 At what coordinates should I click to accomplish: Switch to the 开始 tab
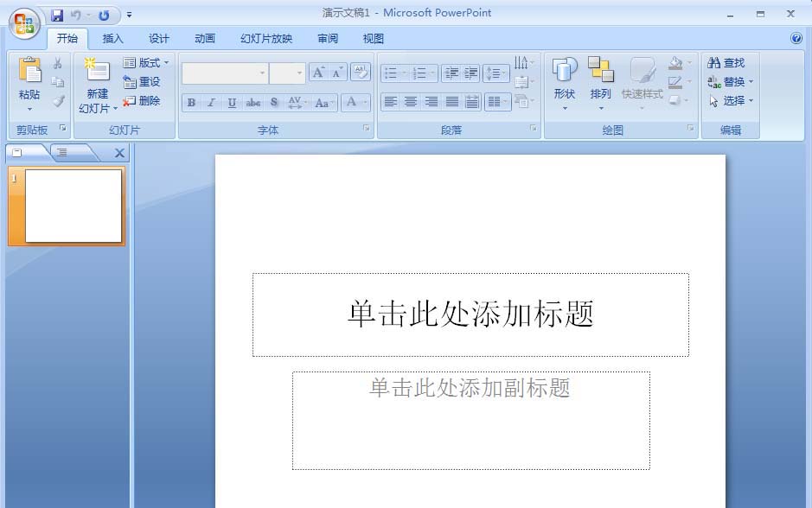coord(67,38)
